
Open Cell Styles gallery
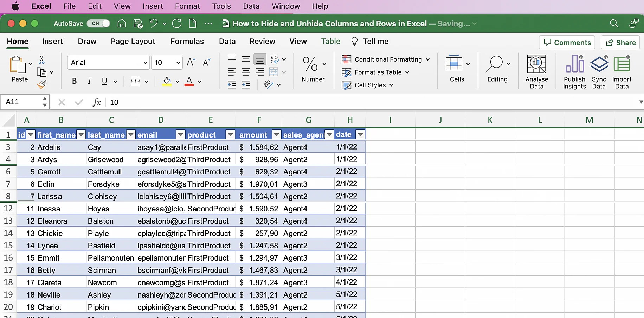[x=368, y=85]
